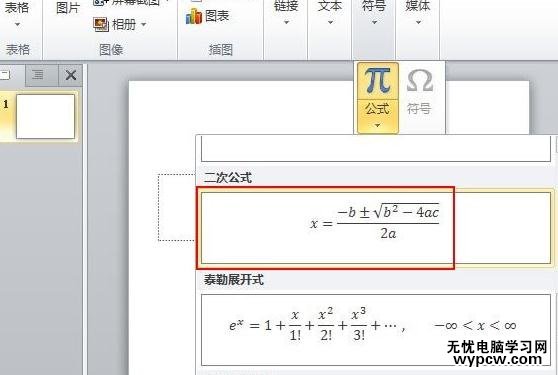This screenshot has height=375, width=558.
Task: Open the 符号 symbols group dropdown
Action: pyautogui.click(x=374, y=14)
